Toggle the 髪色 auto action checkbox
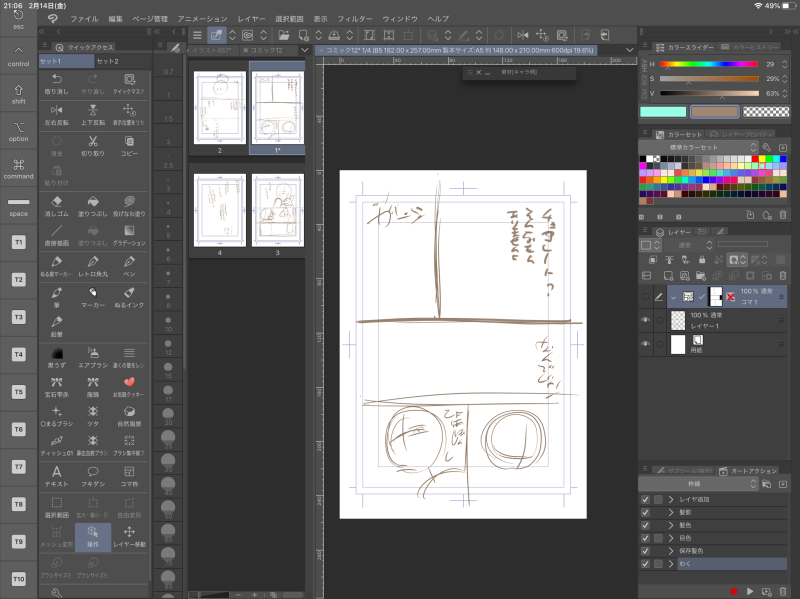 click(645, 525)
